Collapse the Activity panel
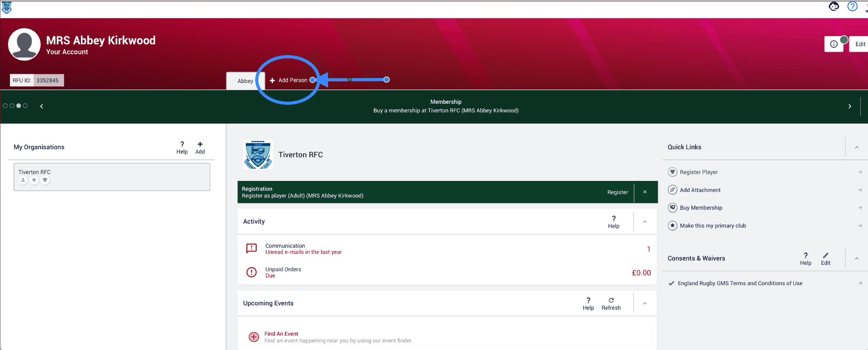Viewport: 868px width, 350px height. pyautogui.click(x=645, y=222)
